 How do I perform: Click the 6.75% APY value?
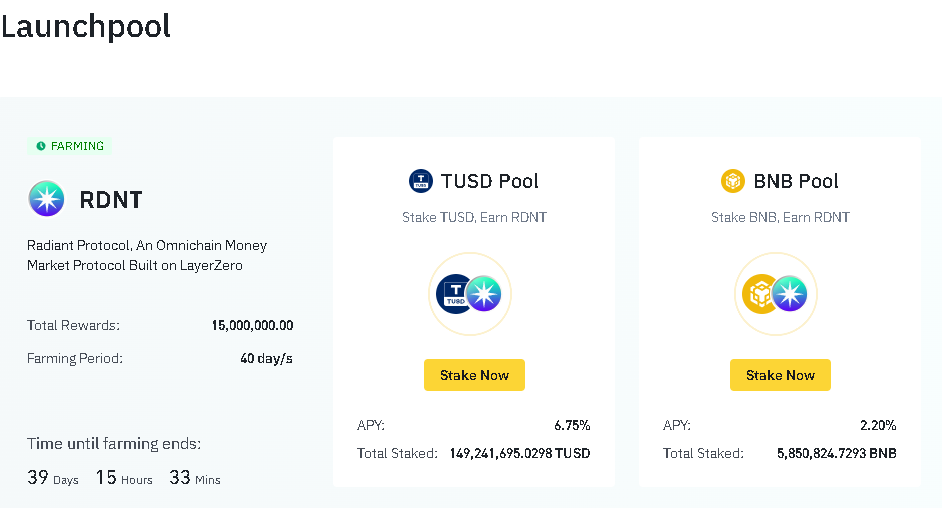click(572, 425)
